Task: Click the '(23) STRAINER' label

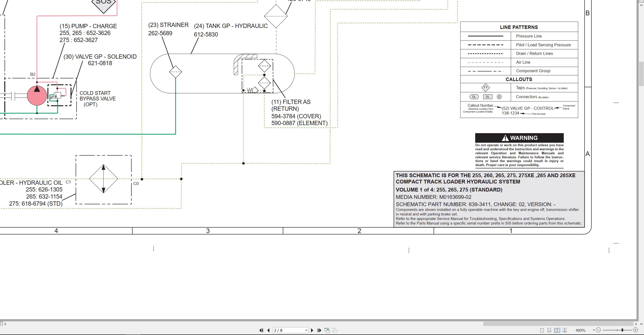Action: click(168, 25)
